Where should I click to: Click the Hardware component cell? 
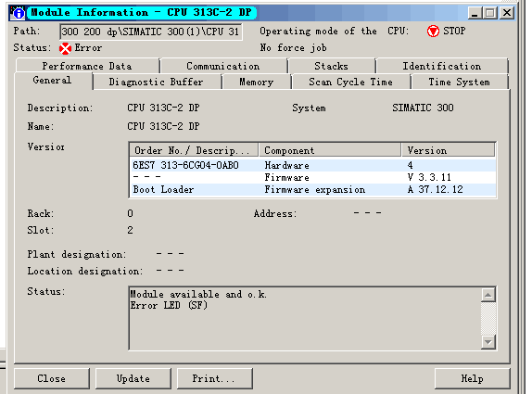(x=286, y=165)
